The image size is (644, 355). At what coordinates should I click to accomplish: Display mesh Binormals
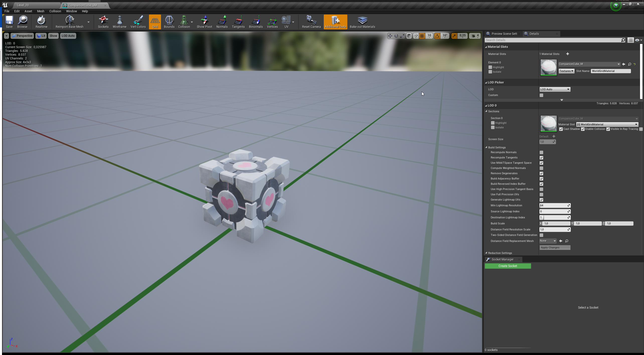point(256,22)
